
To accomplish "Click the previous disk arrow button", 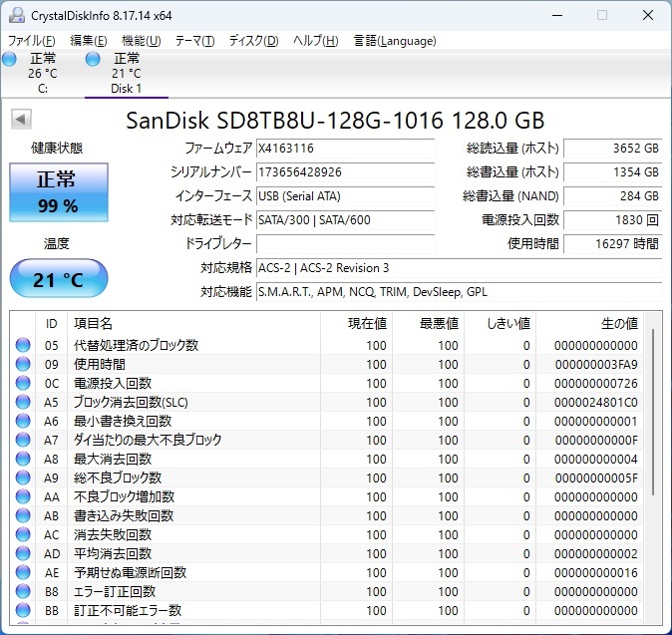I will (x=20, y=121).
